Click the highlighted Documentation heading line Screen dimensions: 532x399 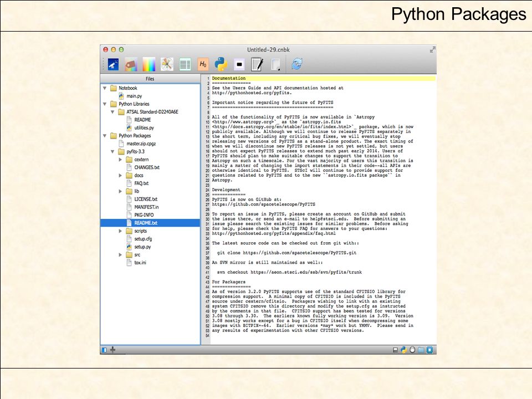point(323,78)
